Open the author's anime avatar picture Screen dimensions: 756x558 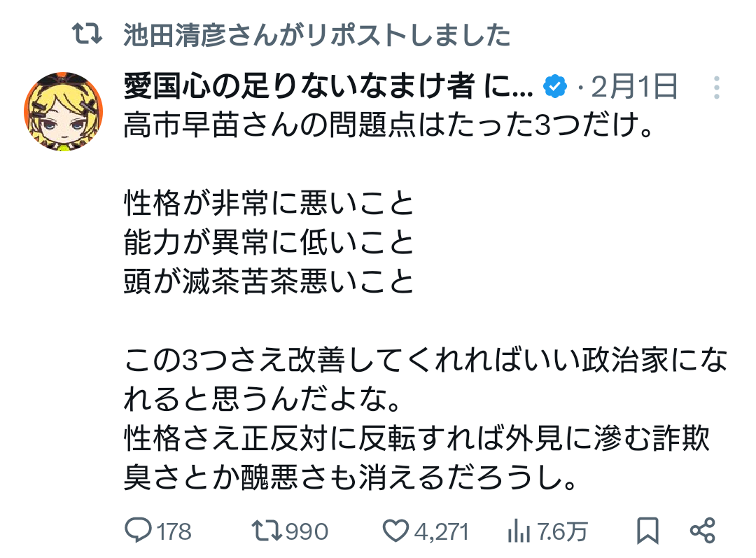pyautogui.click(x=64, y=111)
